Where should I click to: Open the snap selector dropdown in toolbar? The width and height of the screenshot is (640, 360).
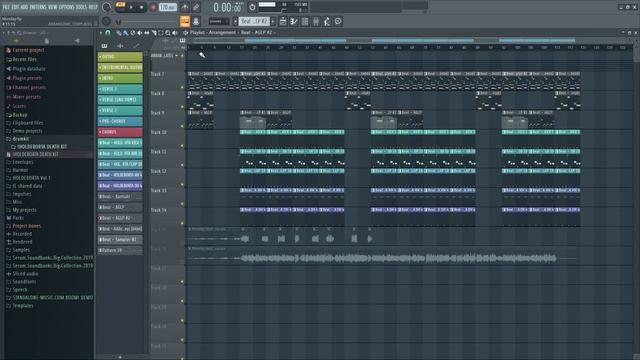tap(219, 21)
